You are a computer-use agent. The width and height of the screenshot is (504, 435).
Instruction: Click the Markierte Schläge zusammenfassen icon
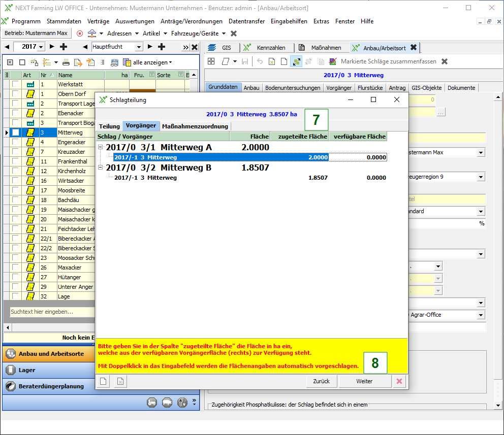[x=333, y=61]
